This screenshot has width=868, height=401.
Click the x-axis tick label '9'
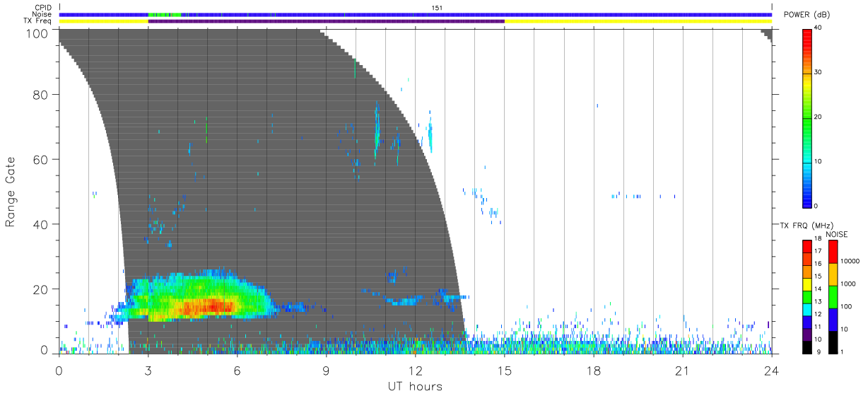coord(326,371)
